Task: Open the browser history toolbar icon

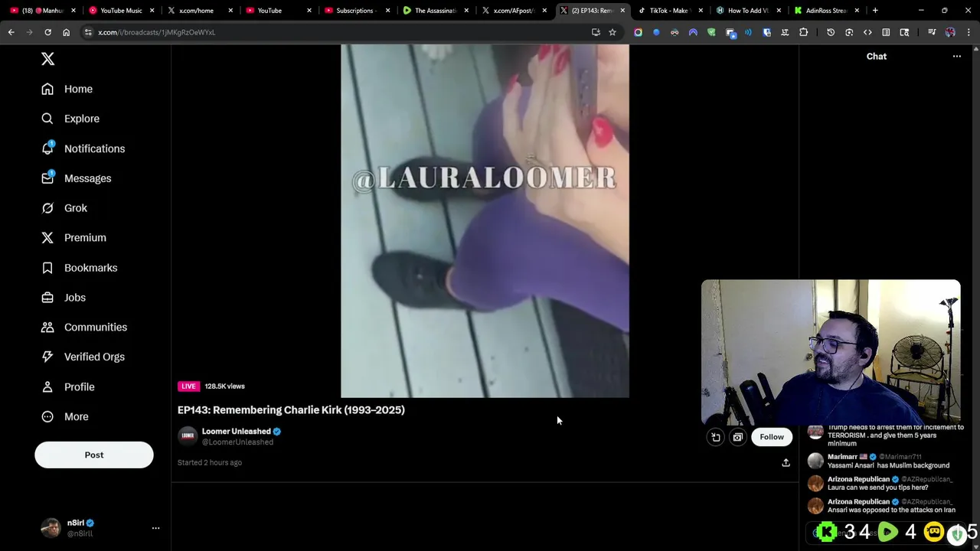Action: pyautogui.click(x=831, y=32)
